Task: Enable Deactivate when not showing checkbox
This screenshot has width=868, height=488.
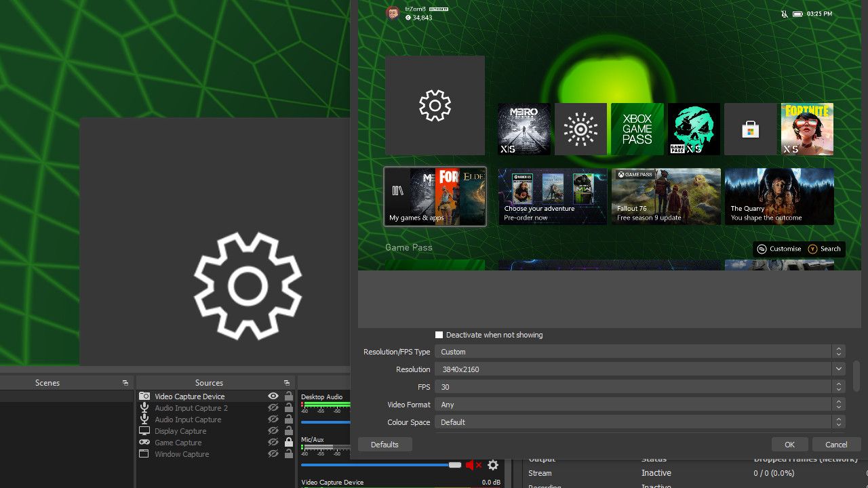Action: point(439,335)
